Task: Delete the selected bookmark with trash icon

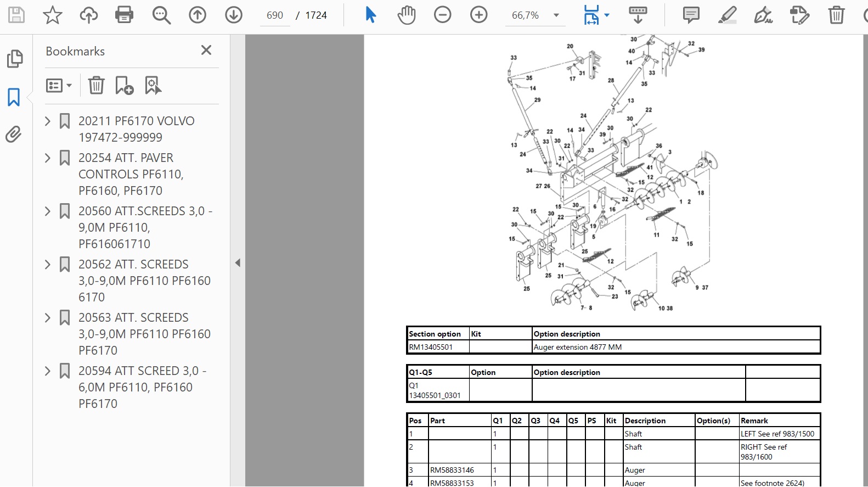Action: tap(96, 86)
